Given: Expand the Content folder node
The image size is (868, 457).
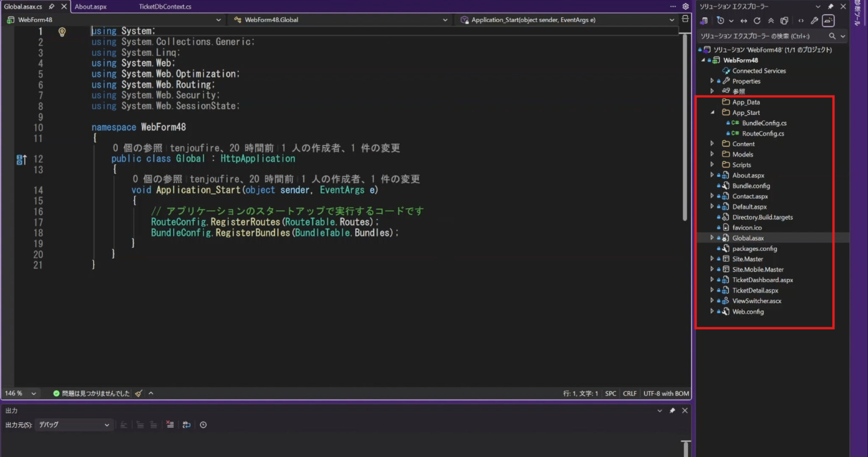Looking at the screenshot, I should click(x=712, y=144).
